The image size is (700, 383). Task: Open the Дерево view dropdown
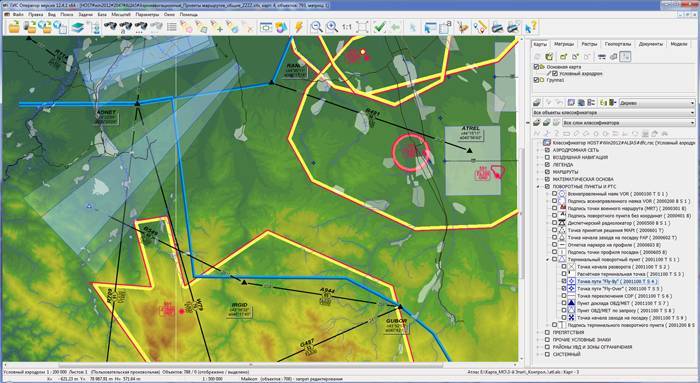pyautogui.click(x=657, y=103)
